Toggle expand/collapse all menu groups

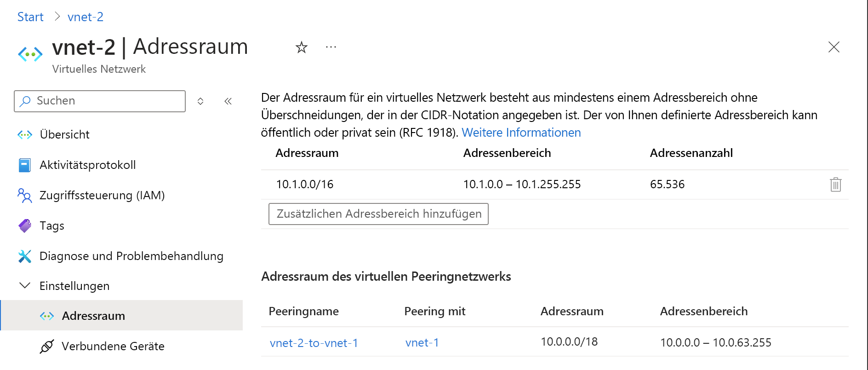point(200,101)
